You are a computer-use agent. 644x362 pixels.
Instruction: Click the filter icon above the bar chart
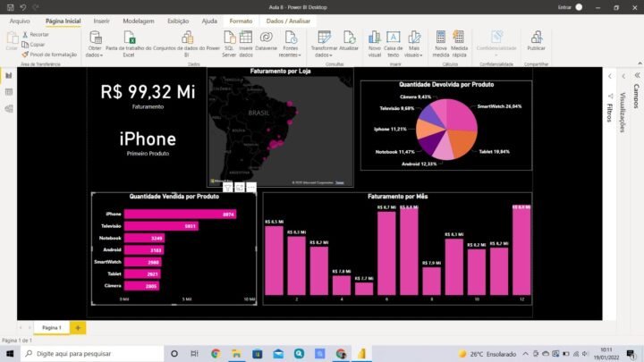[228, 188]
